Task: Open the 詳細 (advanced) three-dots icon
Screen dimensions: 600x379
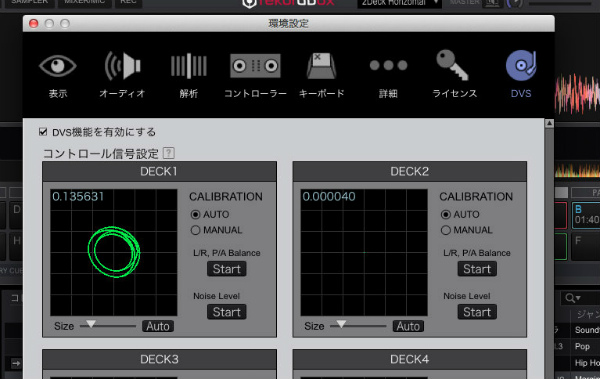Action: coord(388,65)
